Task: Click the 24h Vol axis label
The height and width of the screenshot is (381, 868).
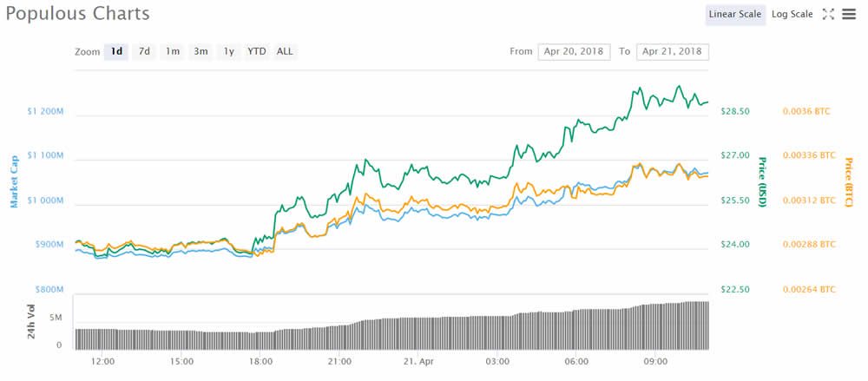Action: [x=32, y=322]
